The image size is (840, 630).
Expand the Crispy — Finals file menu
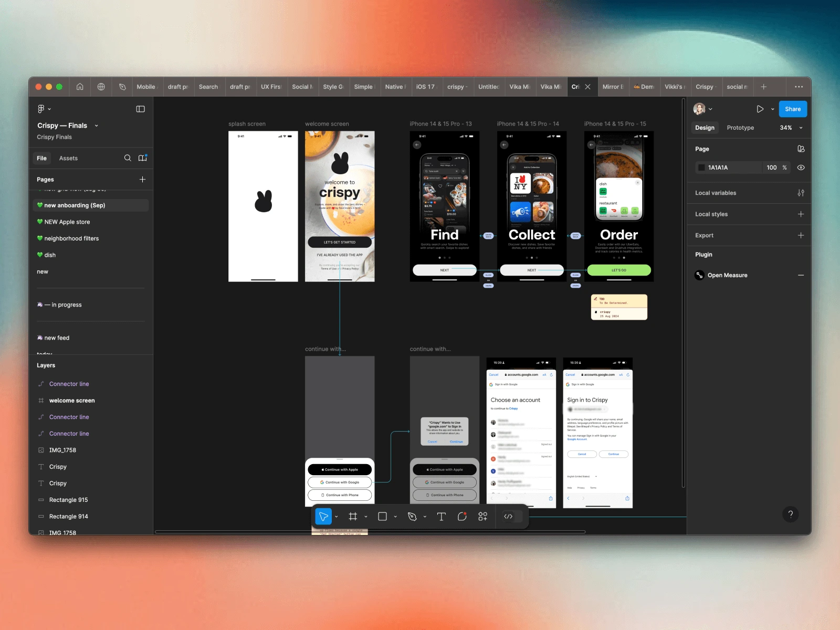pos(97,126)
